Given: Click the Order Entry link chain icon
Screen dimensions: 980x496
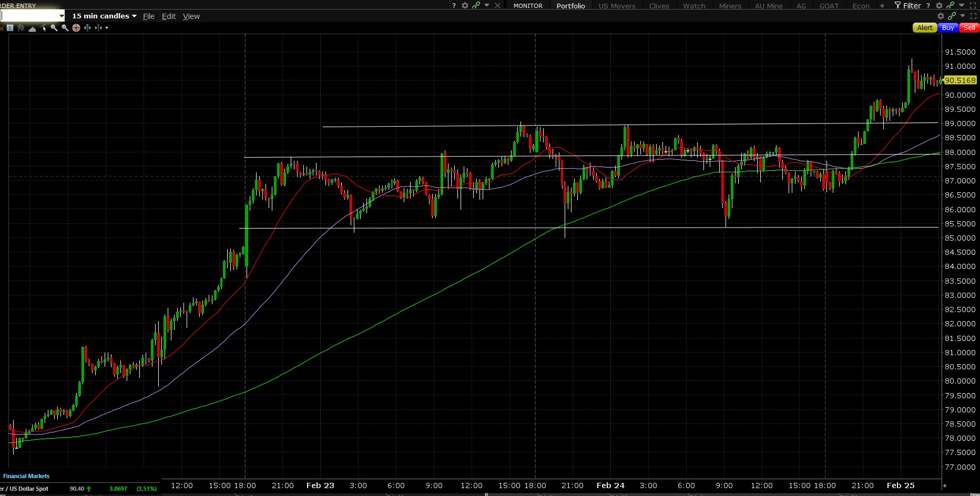Looking at the screenshot, I should (476, 5).
